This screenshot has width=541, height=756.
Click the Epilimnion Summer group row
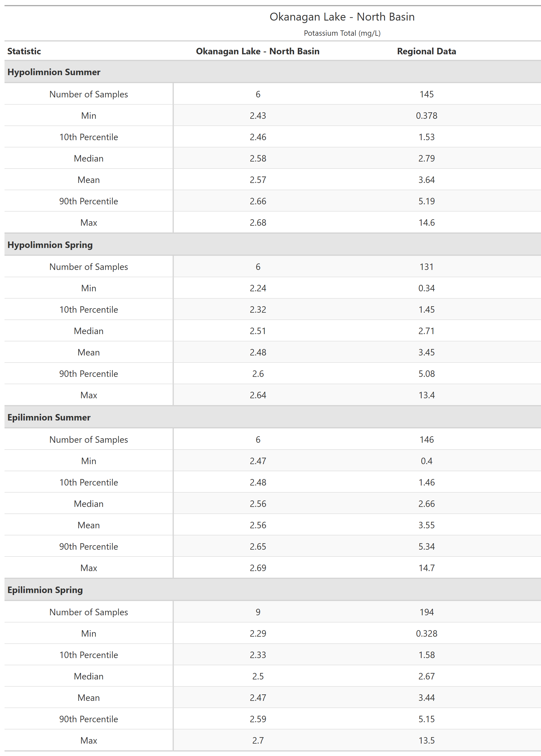[x=49, y=417]
